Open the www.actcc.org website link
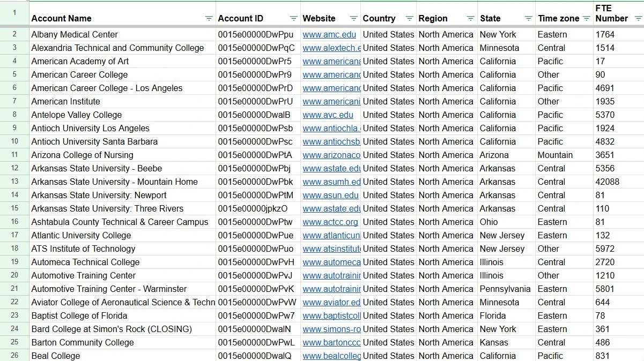This screenshot has height=361, width=644. coord(330,222)
